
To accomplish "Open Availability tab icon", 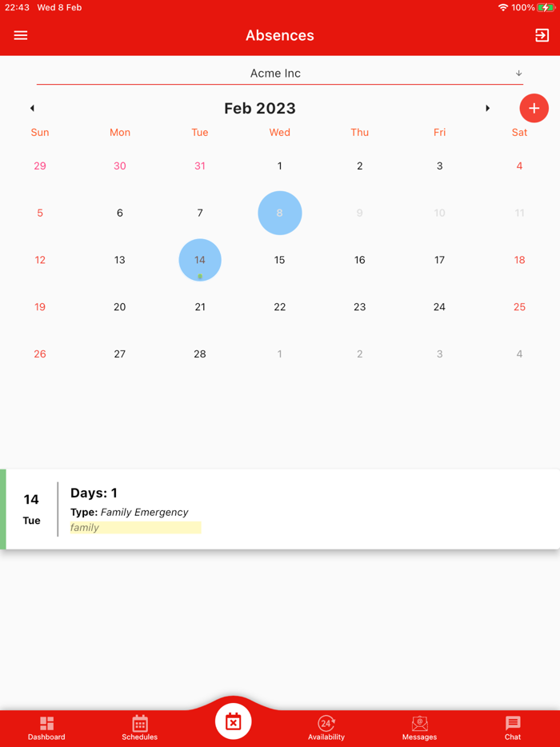I will (x=326, y=724).
